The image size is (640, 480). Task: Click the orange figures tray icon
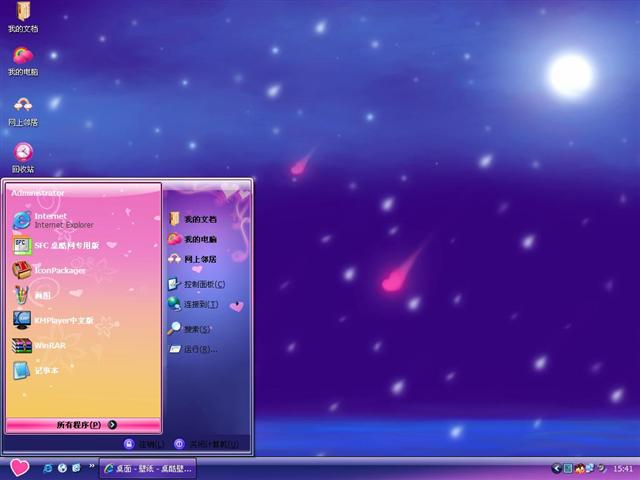[x=580, y=469]
